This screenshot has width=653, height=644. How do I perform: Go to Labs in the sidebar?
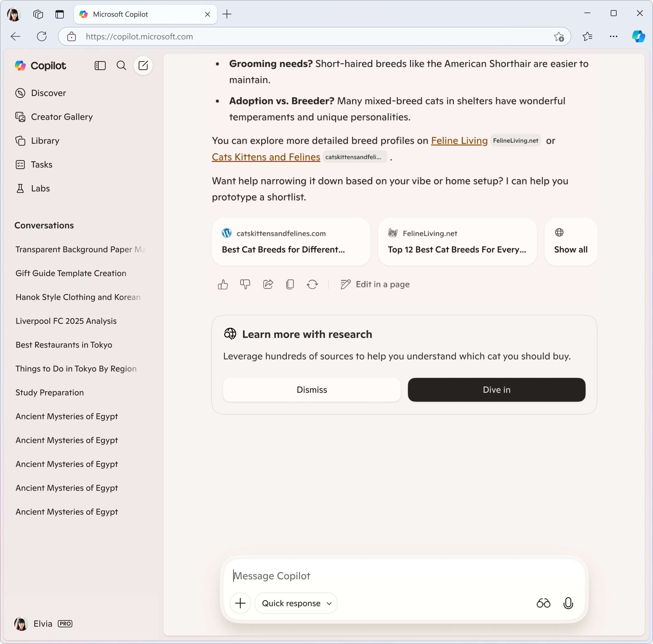click(40, 188)
